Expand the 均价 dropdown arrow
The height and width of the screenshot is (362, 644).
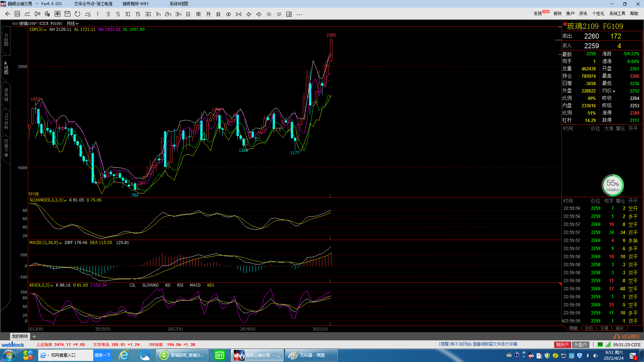pos(614,92)
